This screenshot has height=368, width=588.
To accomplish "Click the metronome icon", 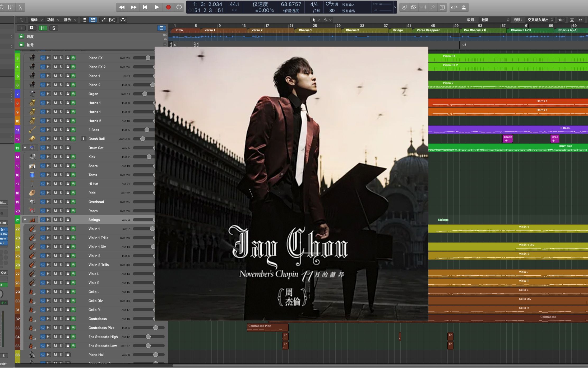I will (464, 7).
